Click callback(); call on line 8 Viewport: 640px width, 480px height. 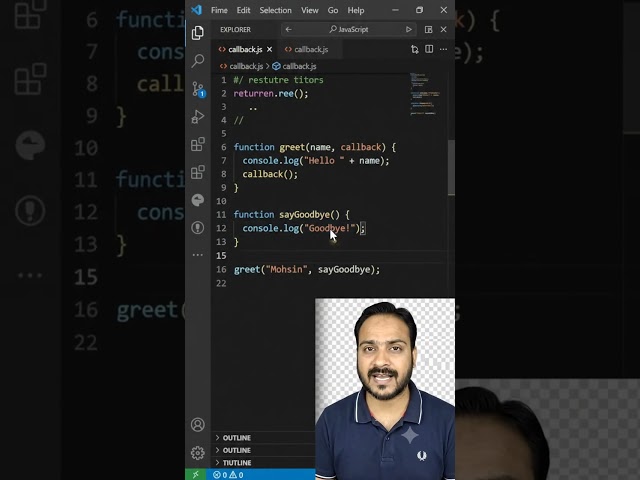point(270,174)
